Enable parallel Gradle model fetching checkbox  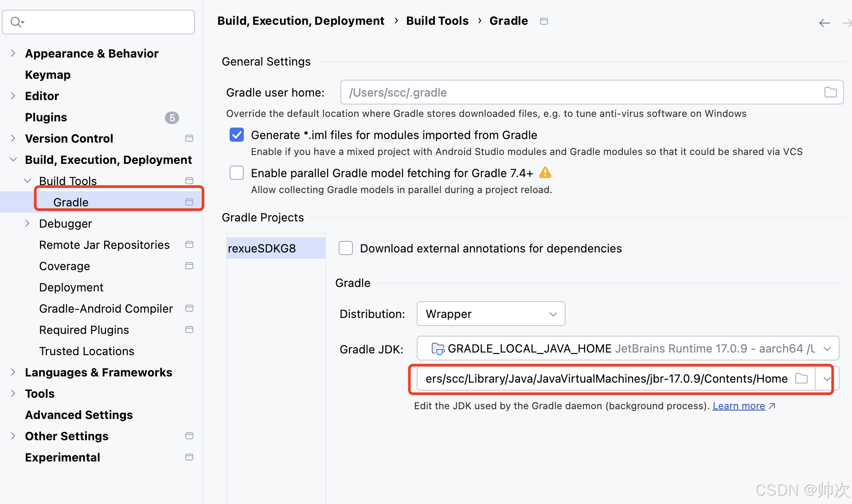237,173
